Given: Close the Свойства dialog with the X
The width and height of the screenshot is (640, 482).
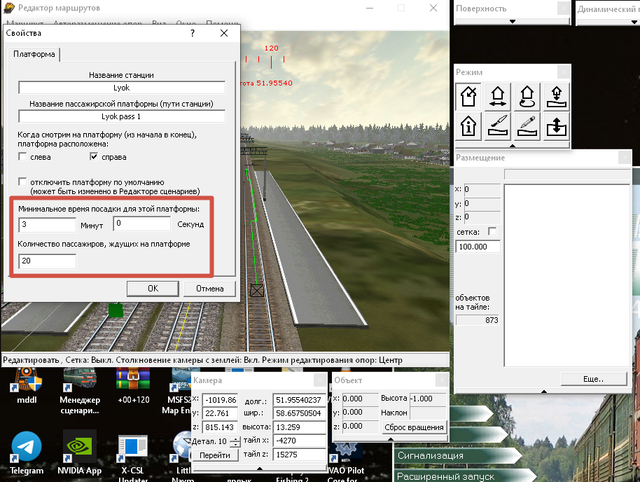Looking at the screenshot, I should pos(224,33).
